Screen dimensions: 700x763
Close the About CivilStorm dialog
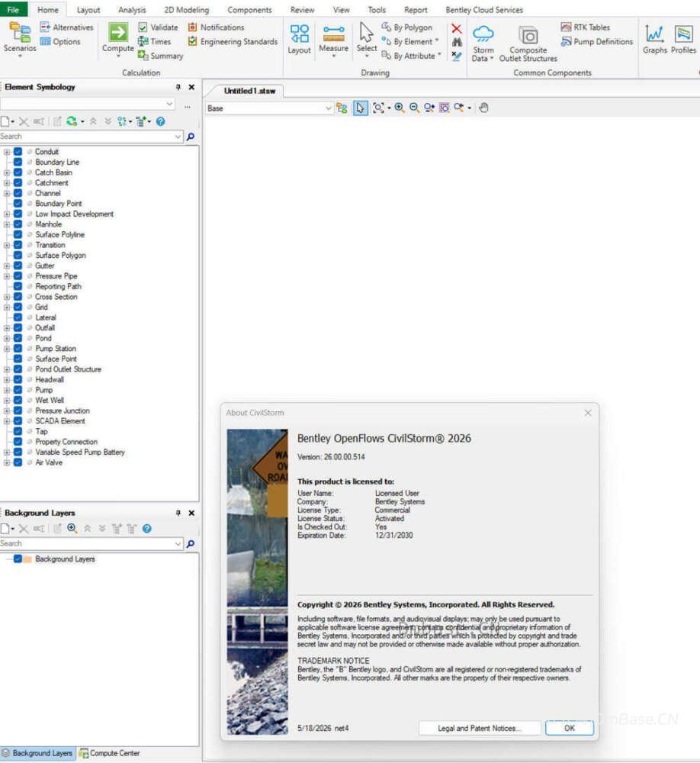[x=588, y=413]
